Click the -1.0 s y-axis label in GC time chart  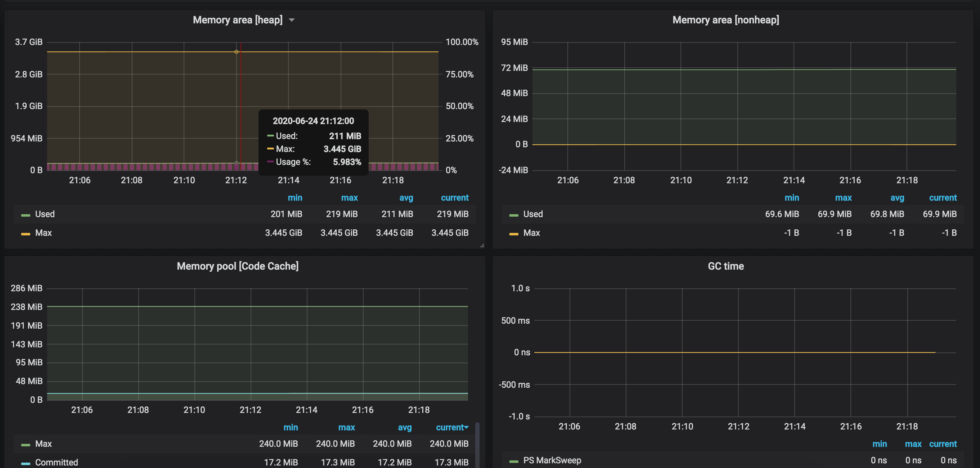[519, 416]
